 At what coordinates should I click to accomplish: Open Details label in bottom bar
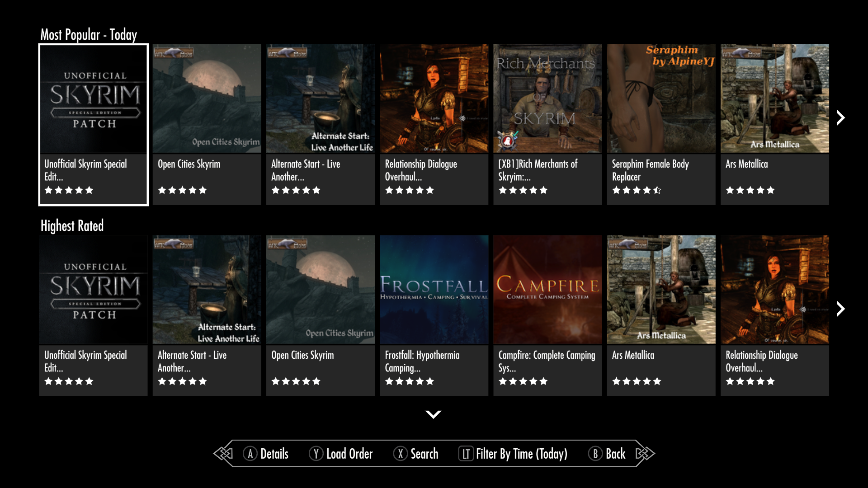pyautogui.click(x=274, y=454)
